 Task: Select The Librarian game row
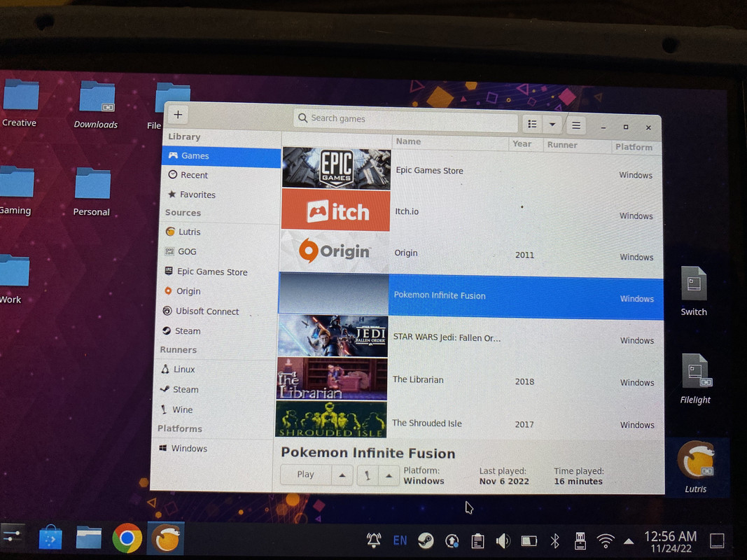[x=470, y=380]
